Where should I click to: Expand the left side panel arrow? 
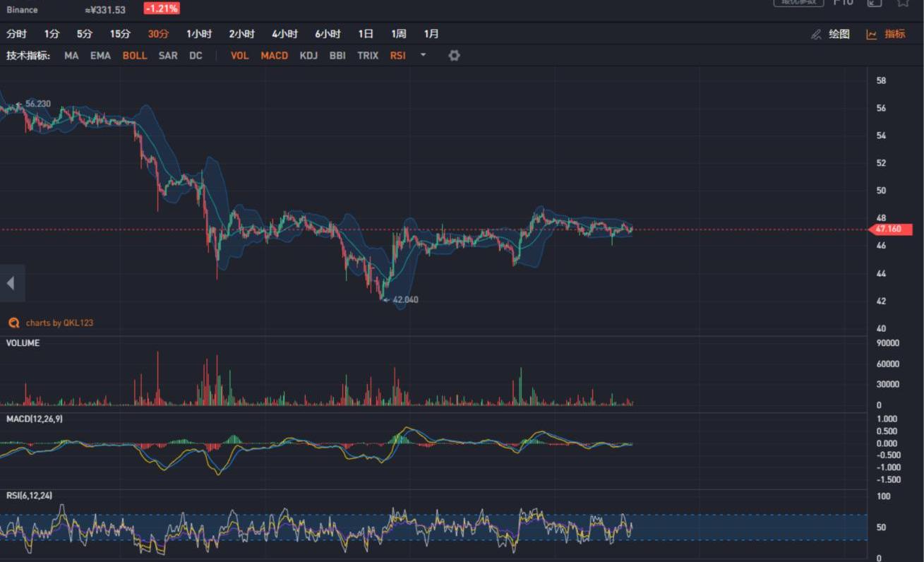point(11,283)
